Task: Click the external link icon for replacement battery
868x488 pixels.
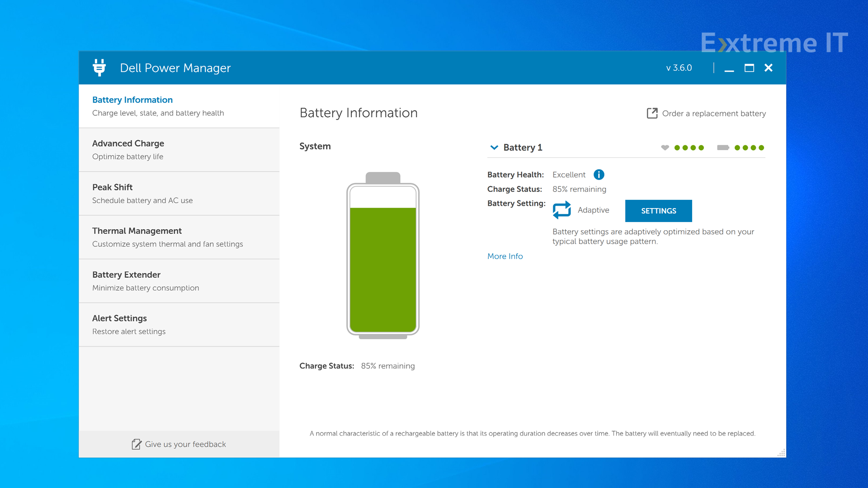Action: 652,113
